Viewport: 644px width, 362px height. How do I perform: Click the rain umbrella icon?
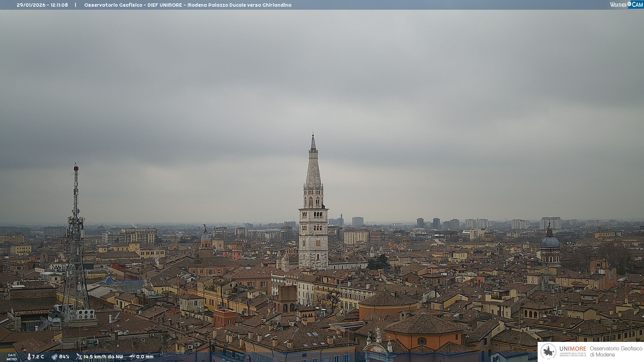coord(132,357)
